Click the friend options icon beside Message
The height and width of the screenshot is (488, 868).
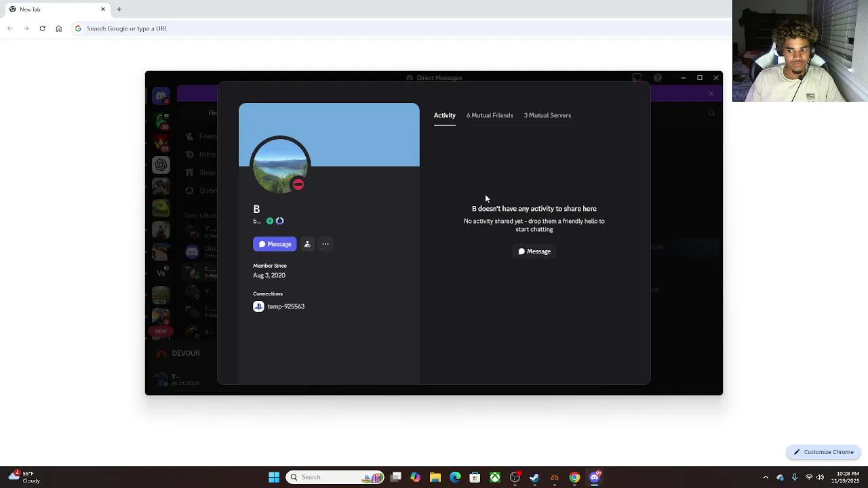point(307,244)
